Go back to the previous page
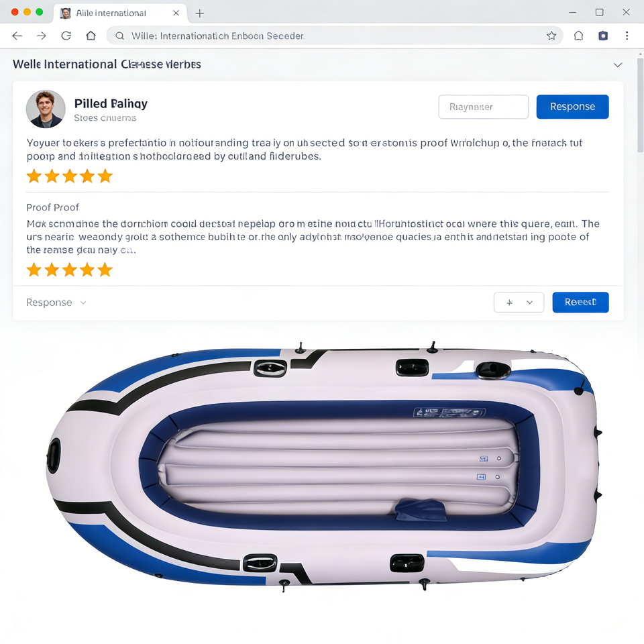Screen dimensions: 644x644 coord(17,36)
